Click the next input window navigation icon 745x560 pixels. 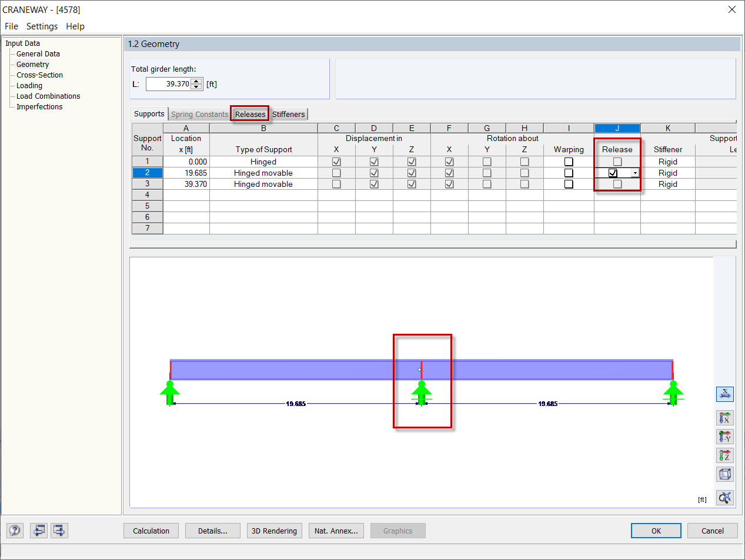click(59, 530)
